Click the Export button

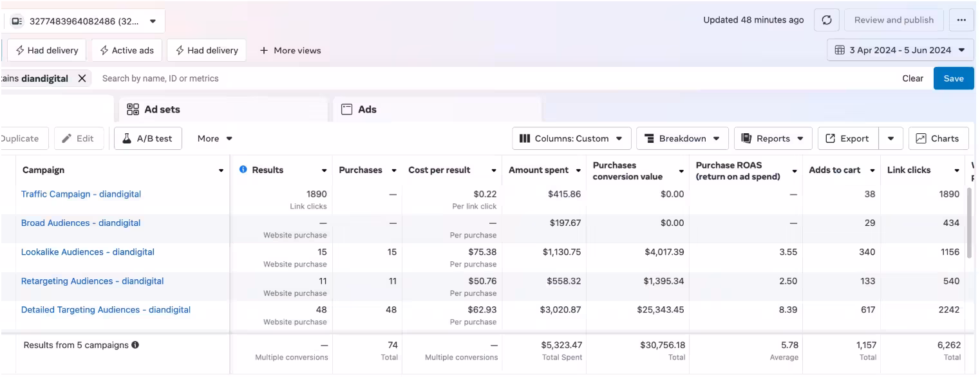click(849, 138)
